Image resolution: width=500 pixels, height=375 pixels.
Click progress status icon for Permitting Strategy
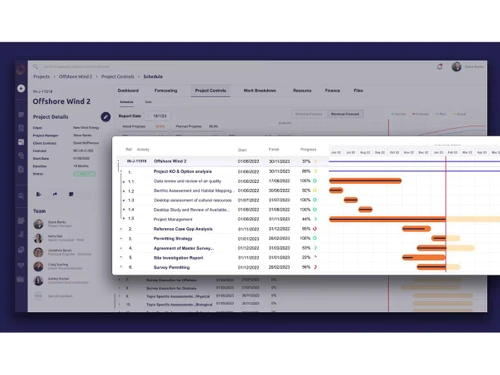pyautogui.click(x=315, y=238)
